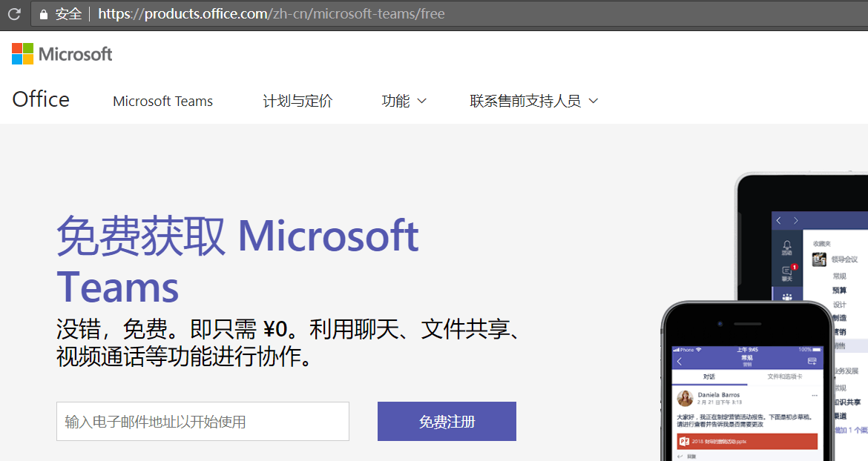Select the 对话 tab on phone mockup
Image resolution: width=868 pixels, height=461 pixels.
coord(709,377)
